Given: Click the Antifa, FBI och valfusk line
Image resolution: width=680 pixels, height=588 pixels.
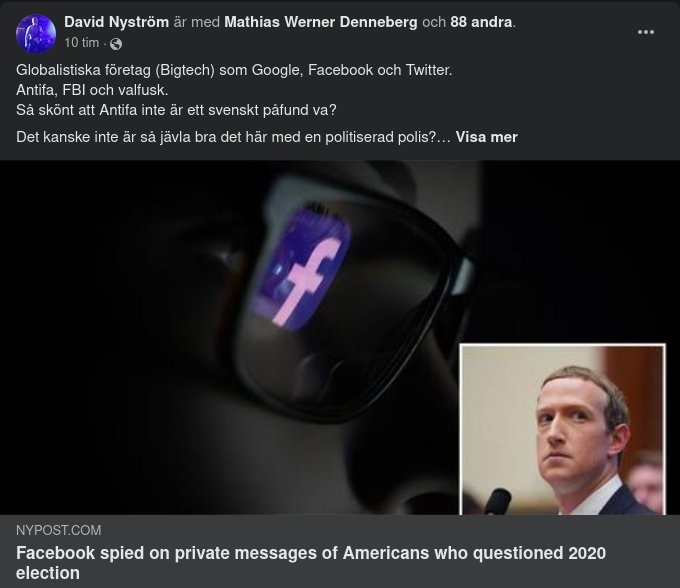Looking at the screenshot, I should tap(92, 90).
